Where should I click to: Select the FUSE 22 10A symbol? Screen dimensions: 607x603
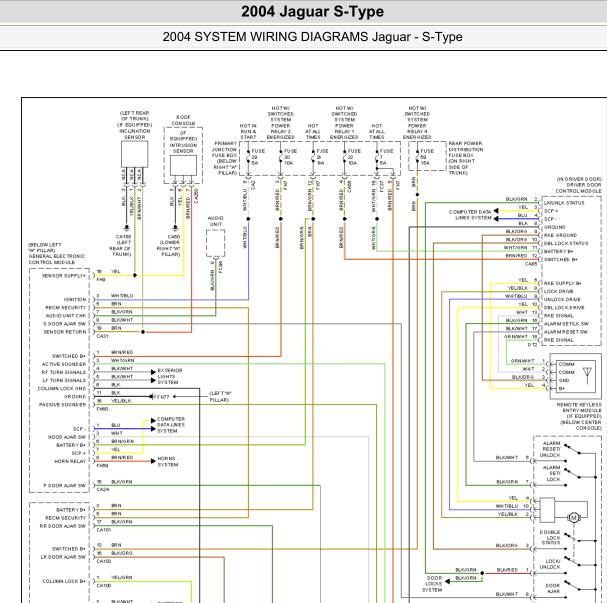tap(352, 157)
